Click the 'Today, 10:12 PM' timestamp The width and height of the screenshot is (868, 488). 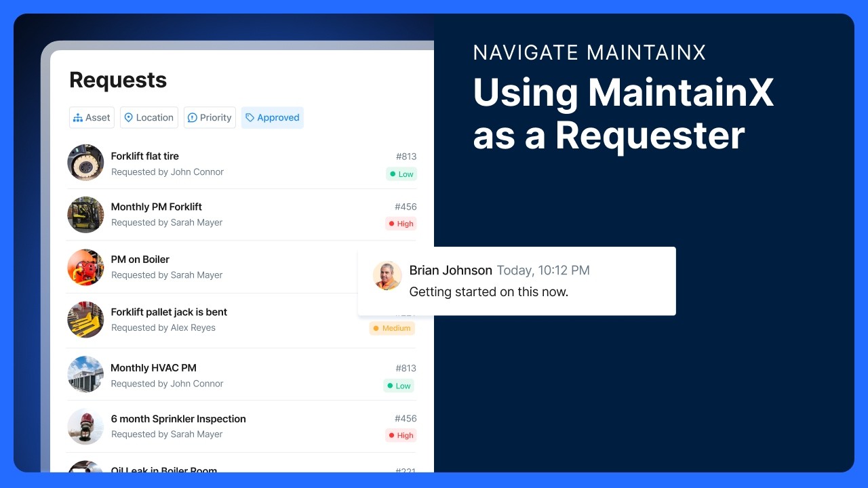click(543, 270)
